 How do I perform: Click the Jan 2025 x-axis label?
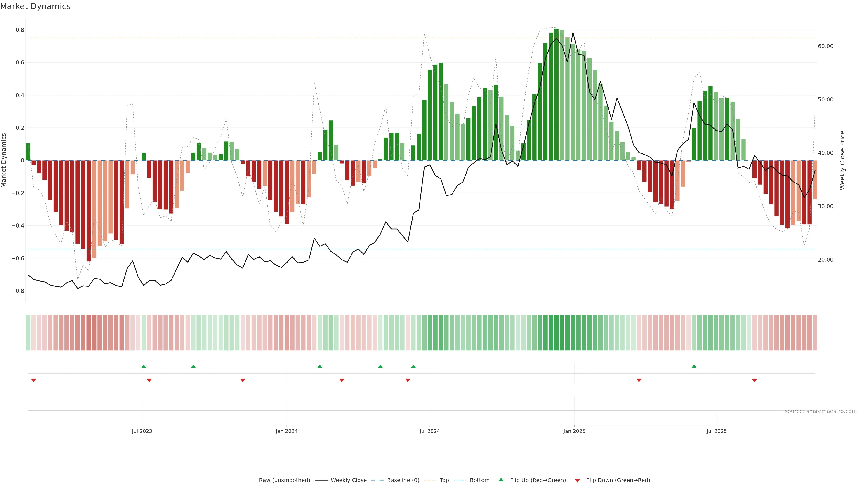[574, 431]
